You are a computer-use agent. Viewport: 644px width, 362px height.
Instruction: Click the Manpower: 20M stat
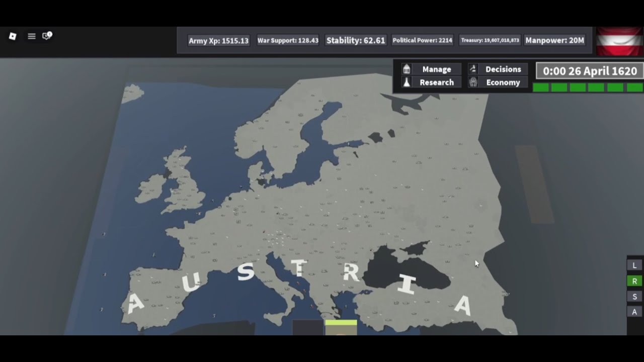554,40
